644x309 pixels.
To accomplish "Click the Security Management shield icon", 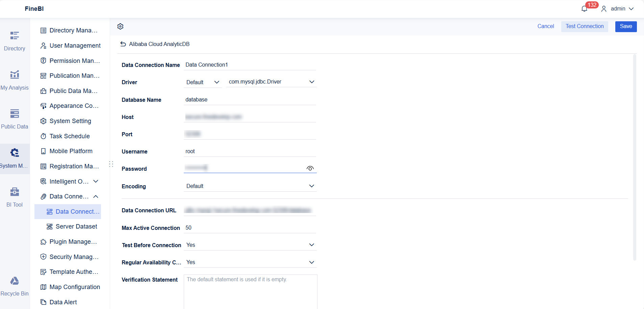I will tap(43, 257).
